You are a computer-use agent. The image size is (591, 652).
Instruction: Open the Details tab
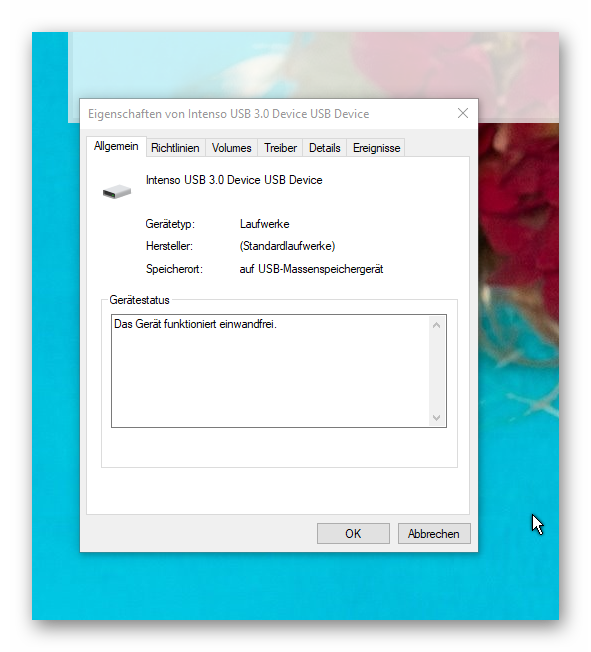324,148
